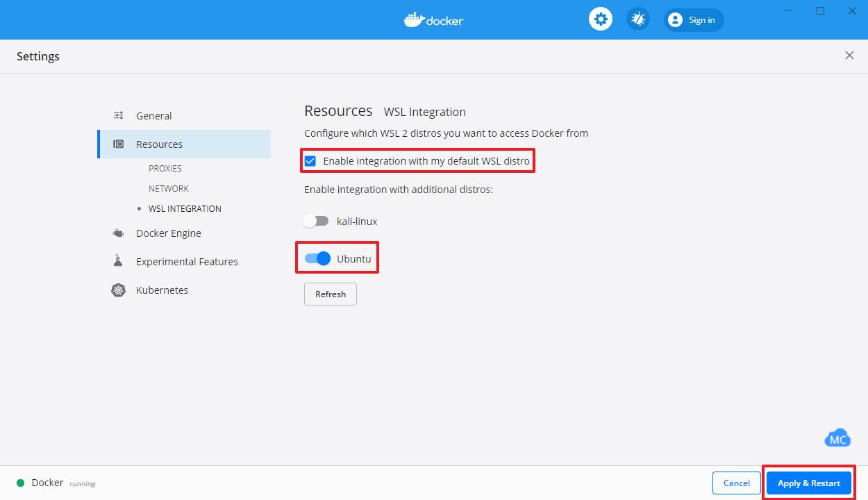Click the 'kali-linux' distro label
Screen dimensions: 868x500
coord(357,222)
